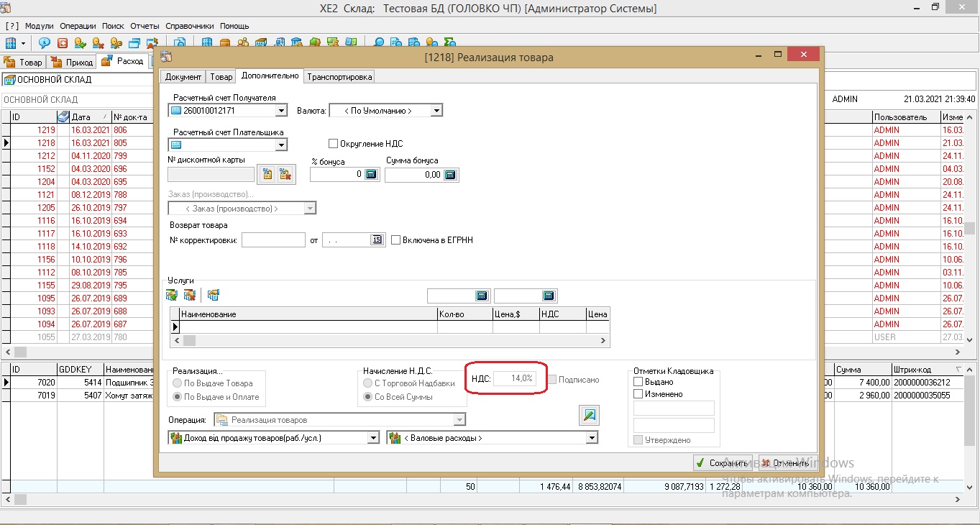
Task: Enable the Округление НДС checkbox
Action: [333, 144]
